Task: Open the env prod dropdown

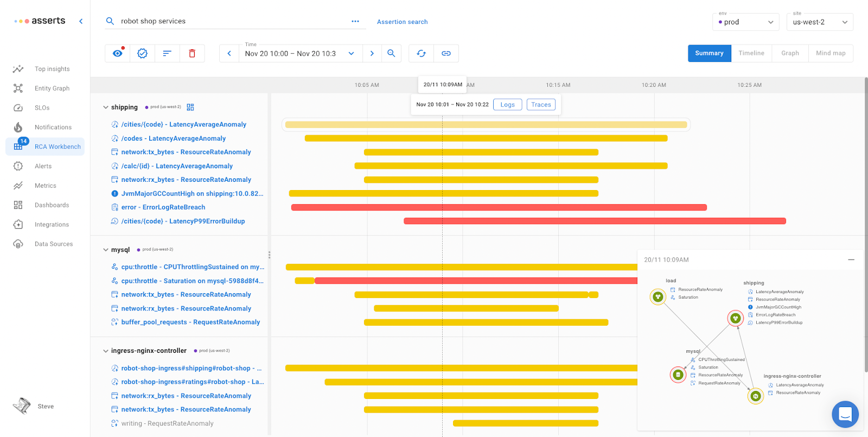Action: click(746, 22)
